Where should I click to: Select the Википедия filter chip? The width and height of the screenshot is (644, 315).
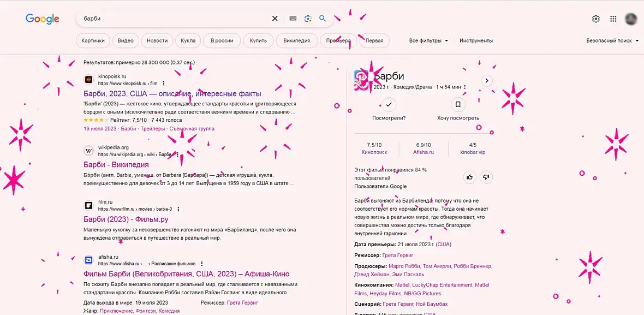[x=296, y=40]
